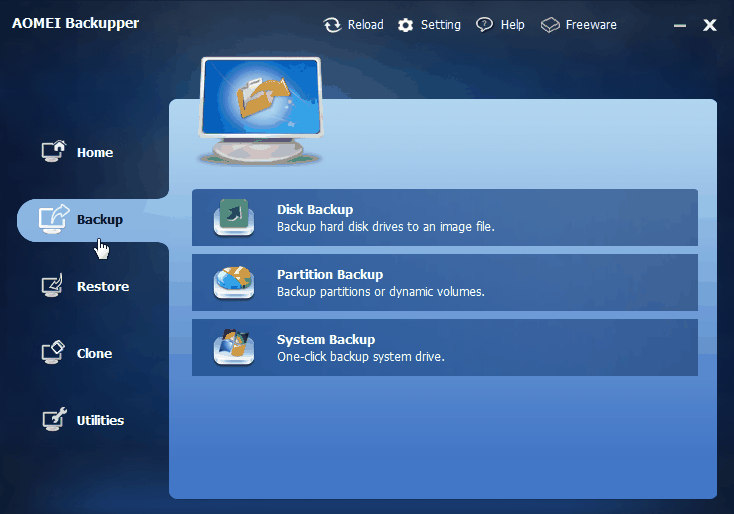The height and width of the screenshot is (514, 734).
Task: Click the Backup monitor-arrow icon in sidebar
Action: (53, 219)
